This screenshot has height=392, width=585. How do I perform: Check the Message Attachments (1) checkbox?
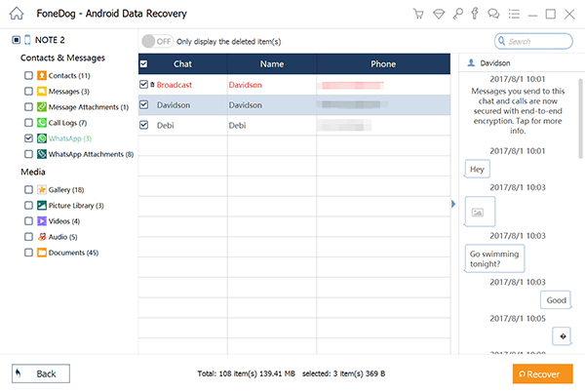point(28,107)
